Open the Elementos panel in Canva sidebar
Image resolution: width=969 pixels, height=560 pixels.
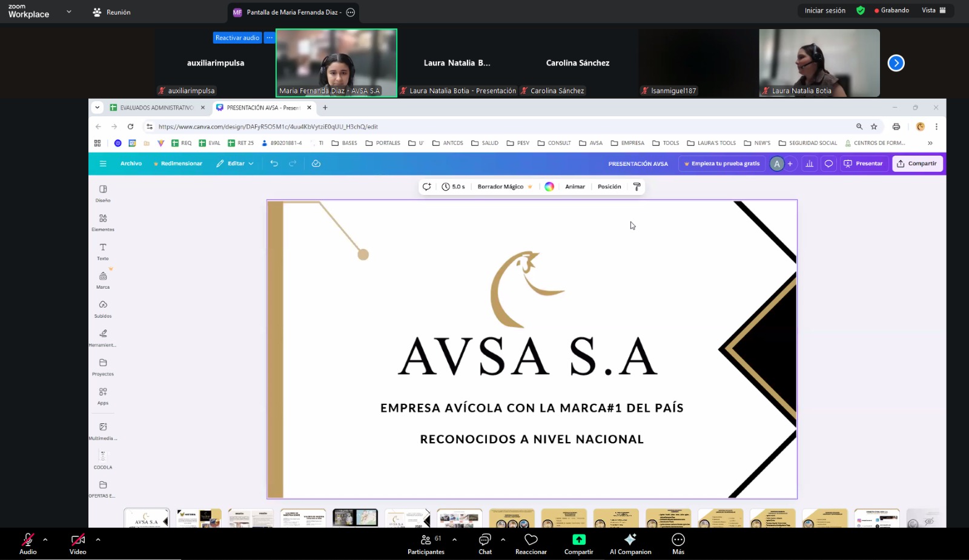(103, 222)
